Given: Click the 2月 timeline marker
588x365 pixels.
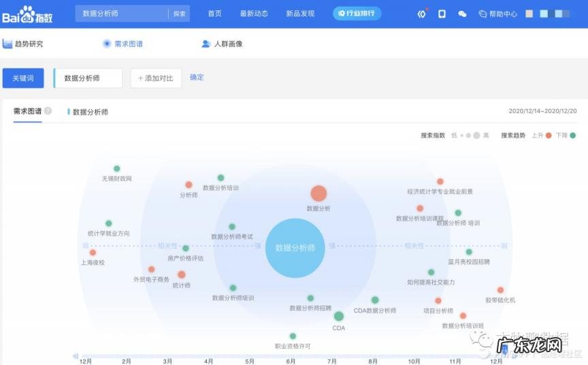Looking at the screenshot, I should 127,361.
